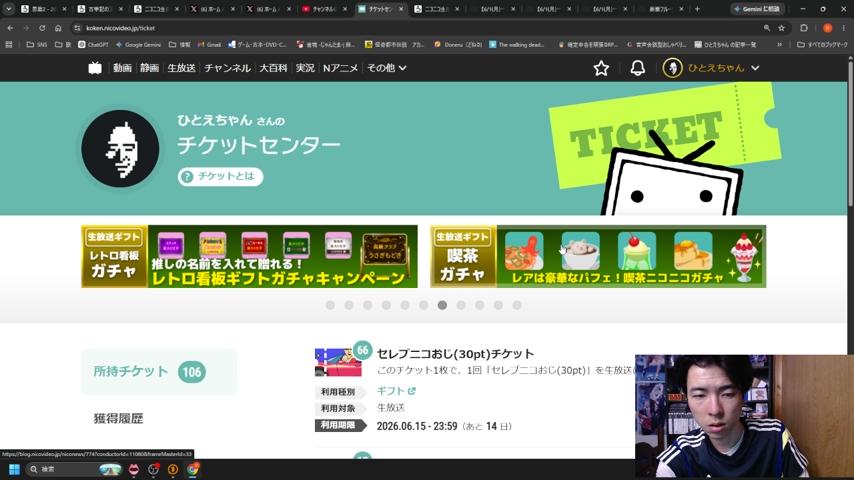Open the Chrome icon in the taskbar
This screenshot has height=480, width=854.
coord(193,469)
